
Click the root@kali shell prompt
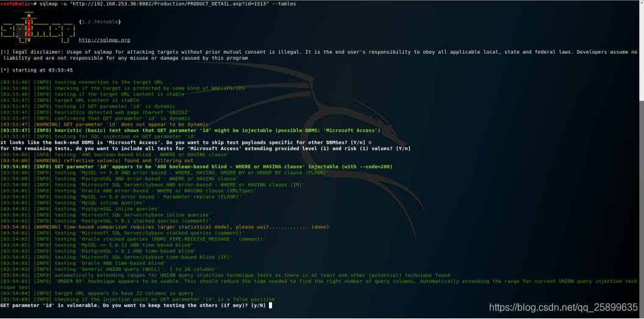click(19, 4)
